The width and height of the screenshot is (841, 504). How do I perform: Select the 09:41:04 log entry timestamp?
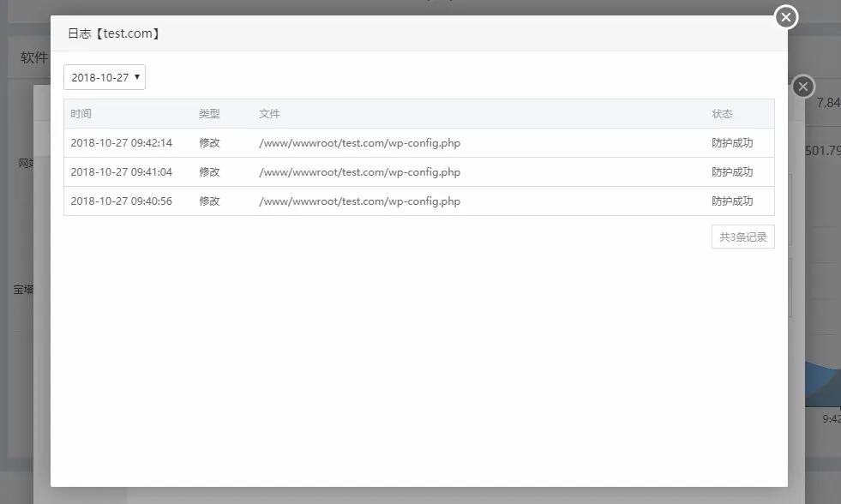[122, 172]
